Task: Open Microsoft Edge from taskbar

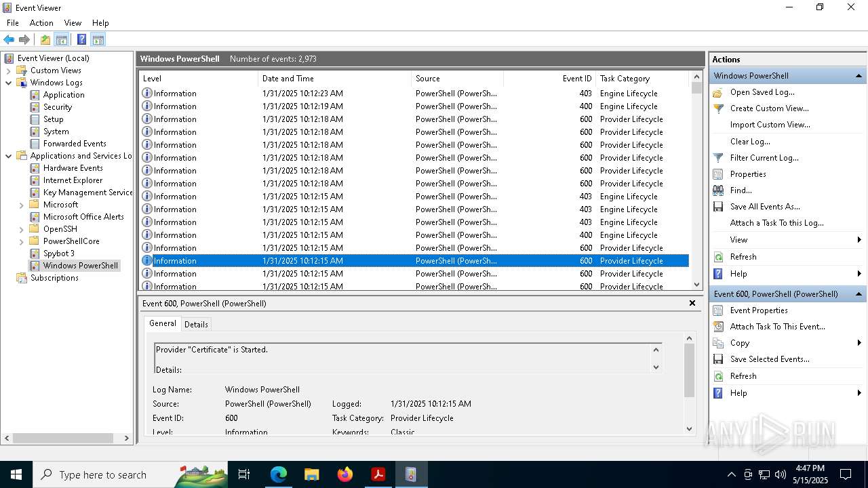Action: coord(279,474)
